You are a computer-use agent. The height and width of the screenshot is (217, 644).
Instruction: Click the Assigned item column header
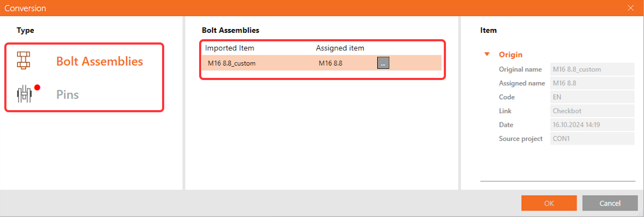pos(340,48)
